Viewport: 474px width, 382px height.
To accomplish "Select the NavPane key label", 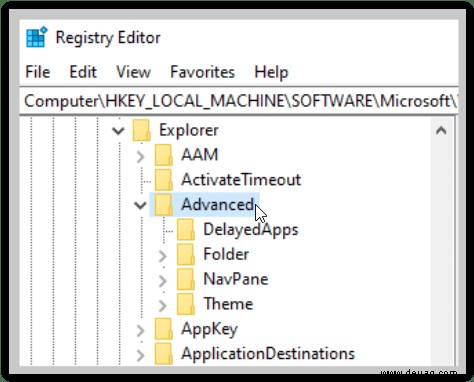I will [236, 279].
